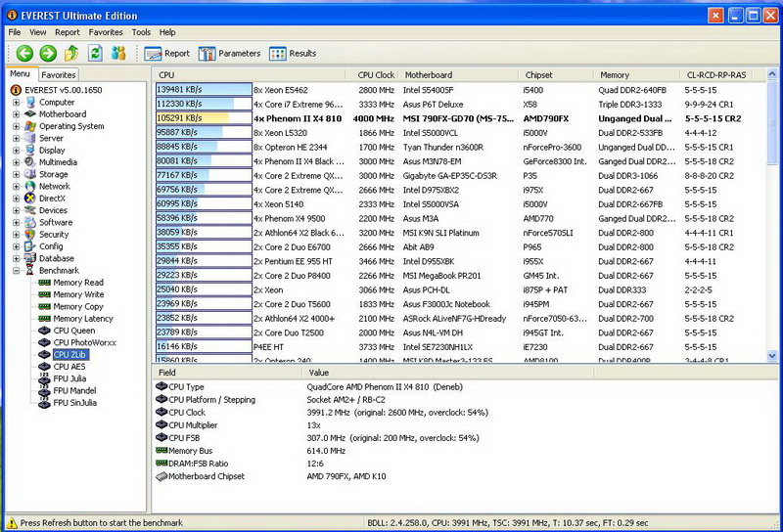Select the Memory Copy benchmark
The width and height of the screenshot is (783, 532).
click(x=78, y=306)
